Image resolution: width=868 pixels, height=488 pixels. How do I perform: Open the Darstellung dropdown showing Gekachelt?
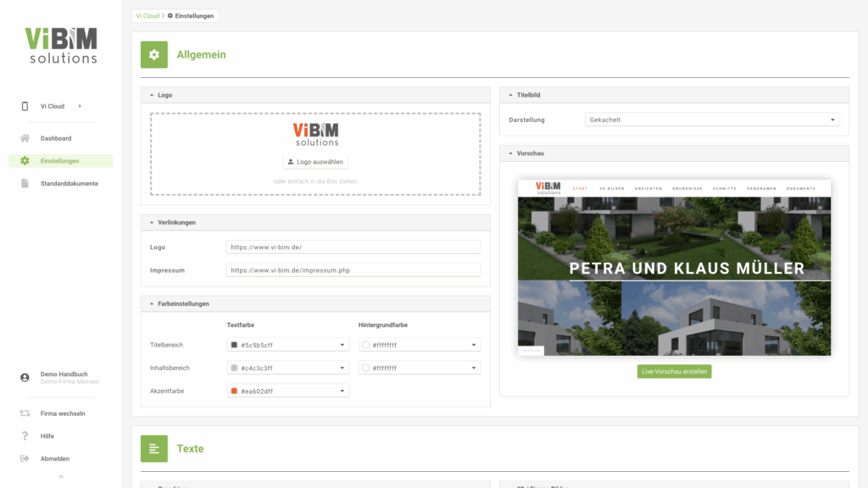point(712,120)
